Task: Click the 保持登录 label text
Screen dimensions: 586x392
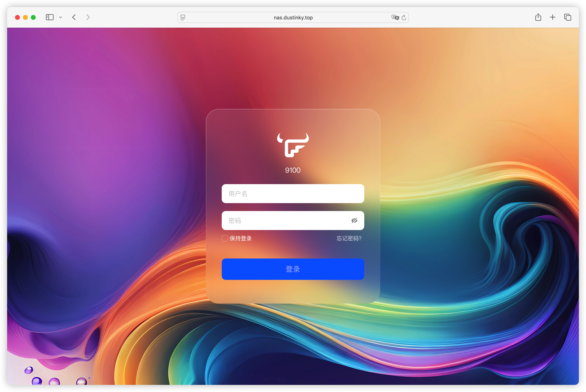Action: pyautogui.click(x=241, y=239)
